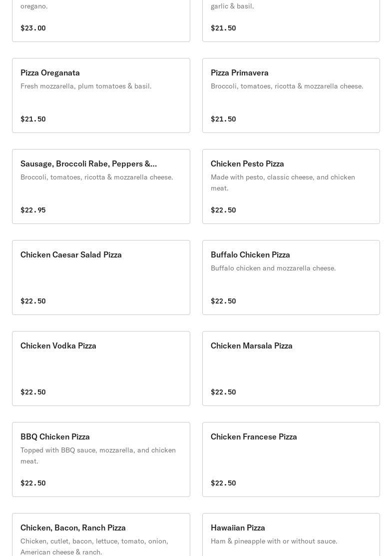This screenshot has height=556, width=392.
Task: Open the Pizza Oreganata menu item
Action: (101, 95)
